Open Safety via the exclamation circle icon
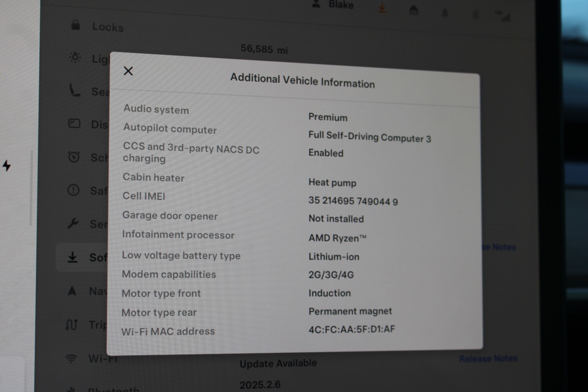The image size is (588, 392). pyautogui.click(x=73, y=190)
